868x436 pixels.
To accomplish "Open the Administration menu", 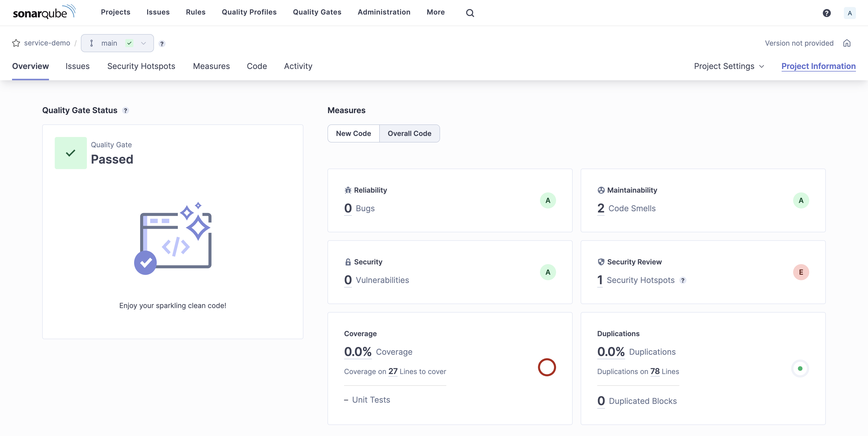I will pyautogui.click(x=384, y=12).
